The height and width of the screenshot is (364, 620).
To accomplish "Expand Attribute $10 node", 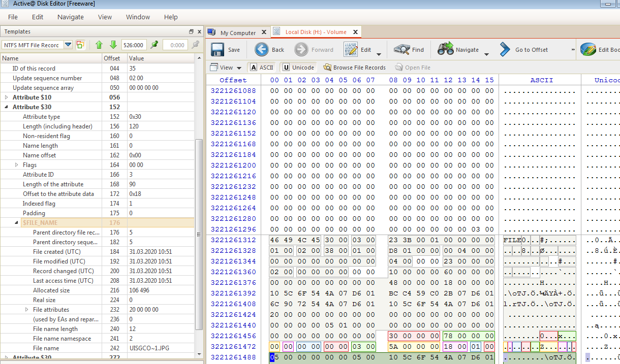I will (x=6, y=97).
